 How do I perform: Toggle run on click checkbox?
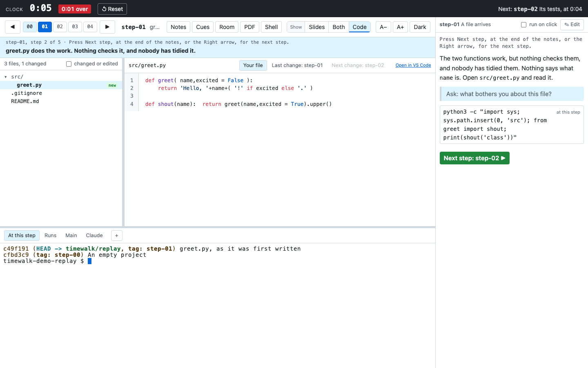coord(523,25)
